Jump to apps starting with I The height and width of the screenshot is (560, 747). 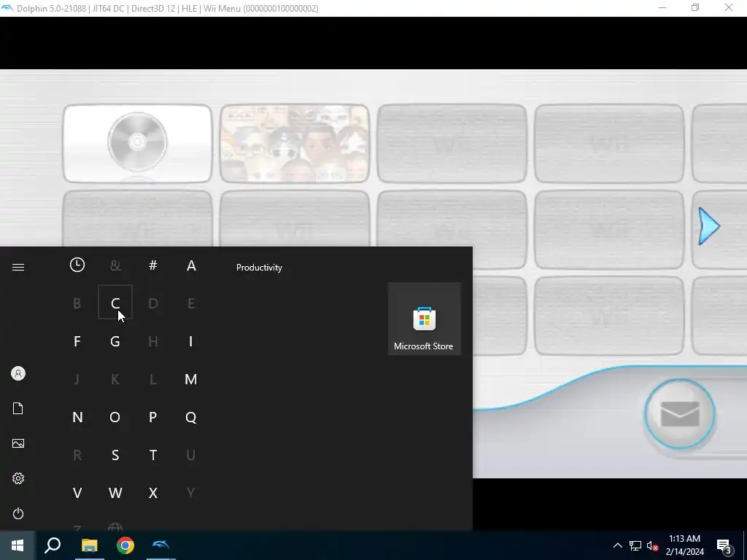[x=191, y=341]
